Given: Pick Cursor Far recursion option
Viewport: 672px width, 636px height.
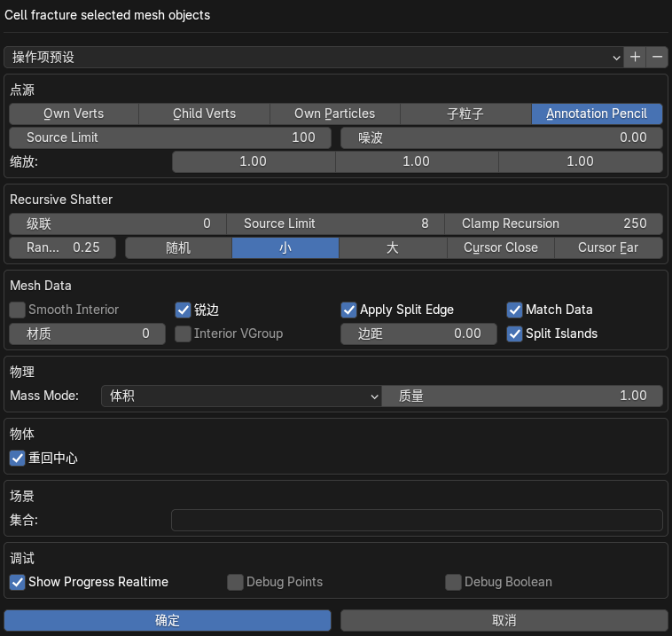Looking at the screenshot, I should 608,247.
